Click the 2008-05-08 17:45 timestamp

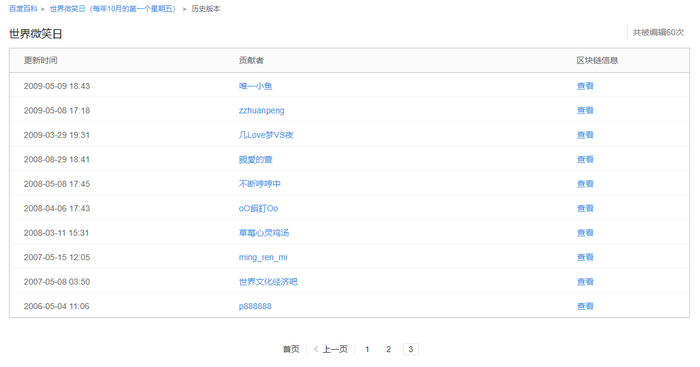point(57,184)
